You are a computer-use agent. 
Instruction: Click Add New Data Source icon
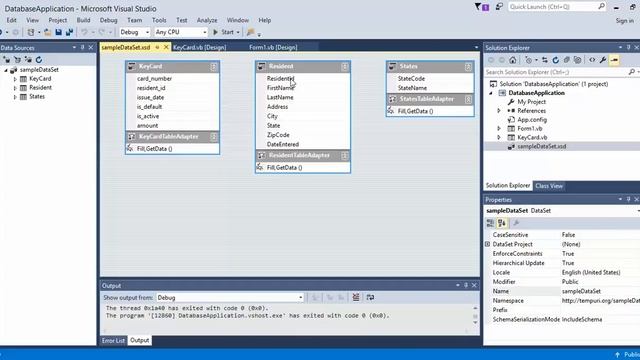7,60
